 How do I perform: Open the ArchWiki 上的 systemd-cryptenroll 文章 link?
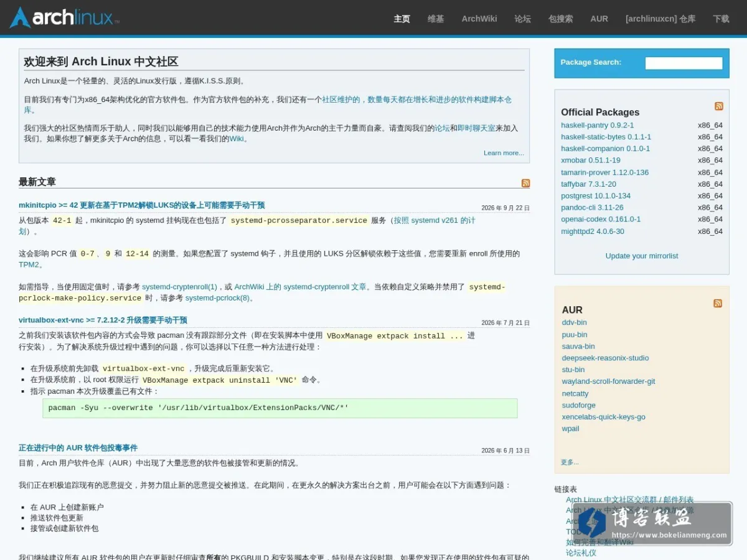tap(300, 287)
